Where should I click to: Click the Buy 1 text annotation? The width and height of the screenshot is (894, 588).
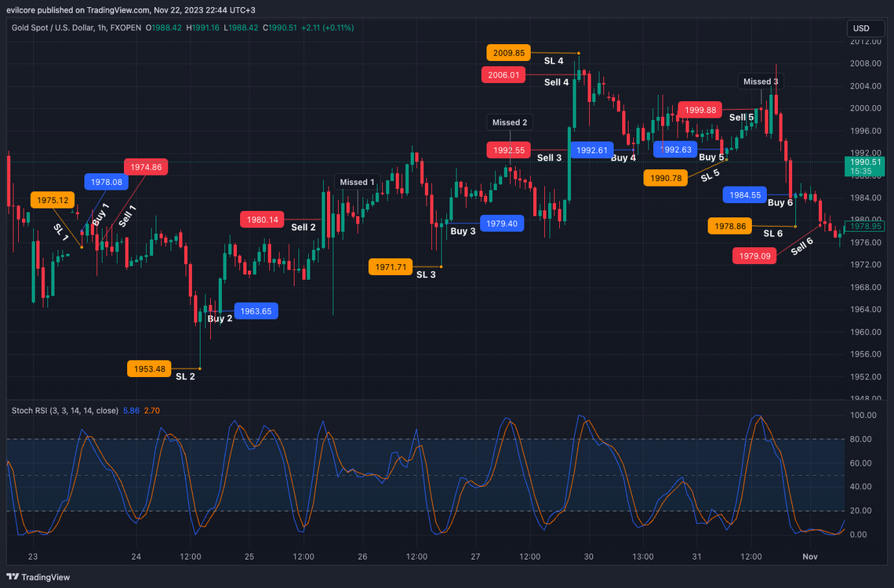(x=100, y=214)
